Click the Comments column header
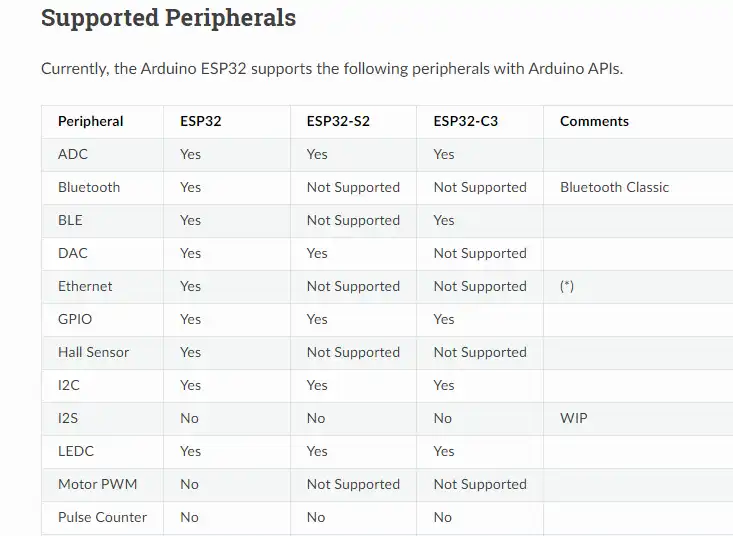 tap(594, 121)
